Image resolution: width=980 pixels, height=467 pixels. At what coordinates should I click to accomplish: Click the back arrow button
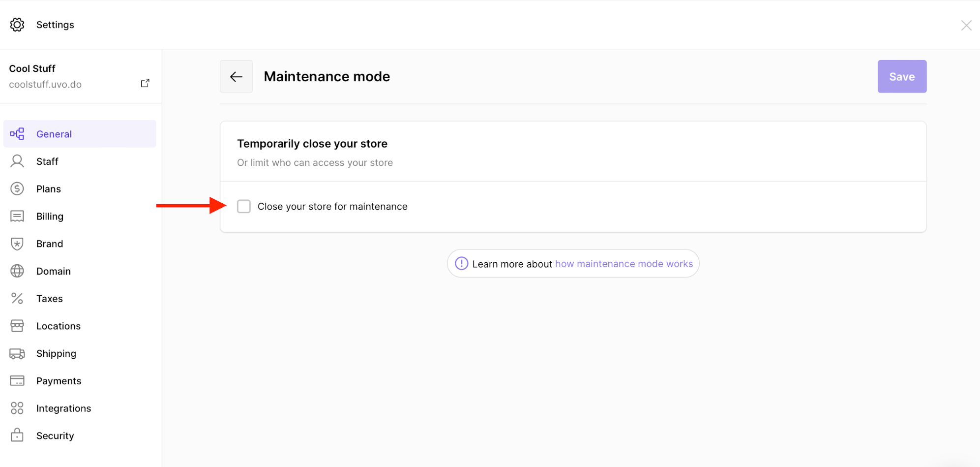(236, 76)
